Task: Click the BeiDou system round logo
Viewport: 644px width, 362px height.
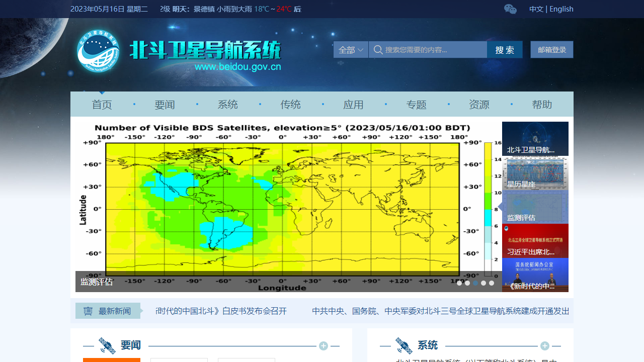Action: pos(99,50)
